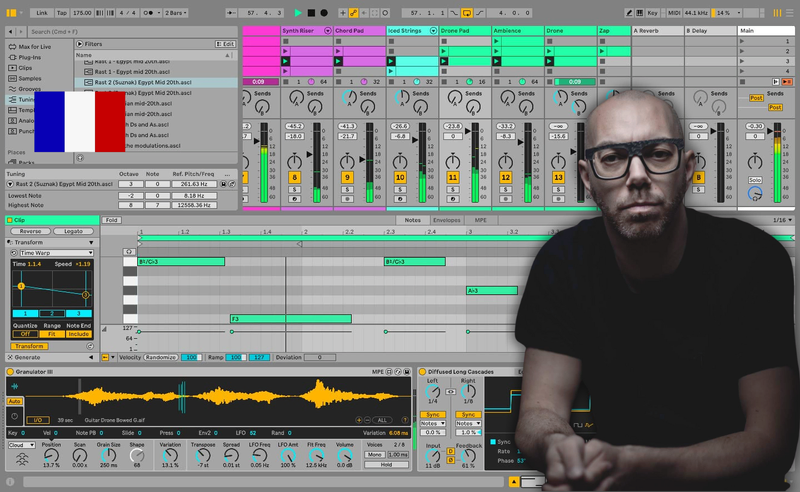Click the stereo link icon between Left and Right
This screenshot has width=800, height=492.
pos(451,391)
